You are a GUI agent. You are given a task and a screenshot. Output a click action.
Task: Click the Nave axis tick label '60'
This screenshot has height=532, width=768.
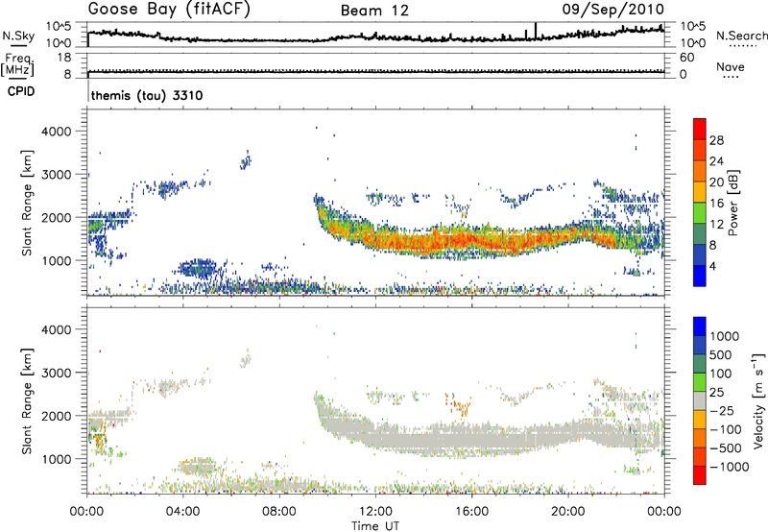[x=686, y=58]
